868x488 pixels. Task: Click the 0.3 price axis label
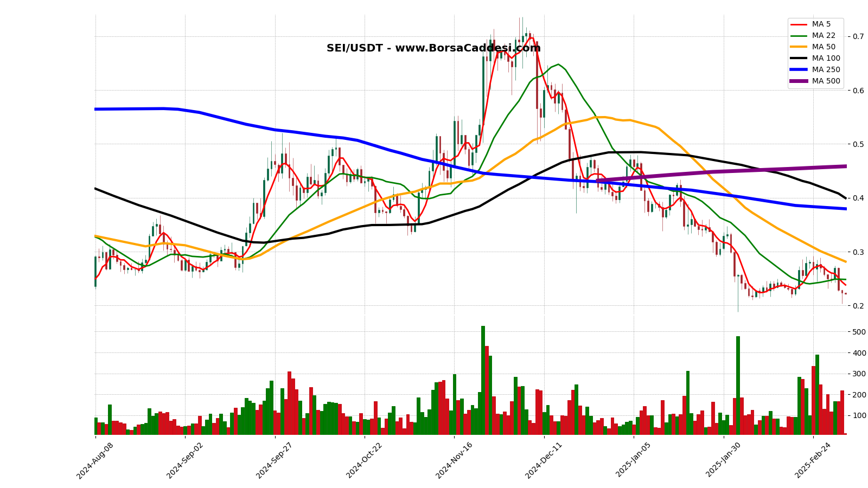pos(858,252)
